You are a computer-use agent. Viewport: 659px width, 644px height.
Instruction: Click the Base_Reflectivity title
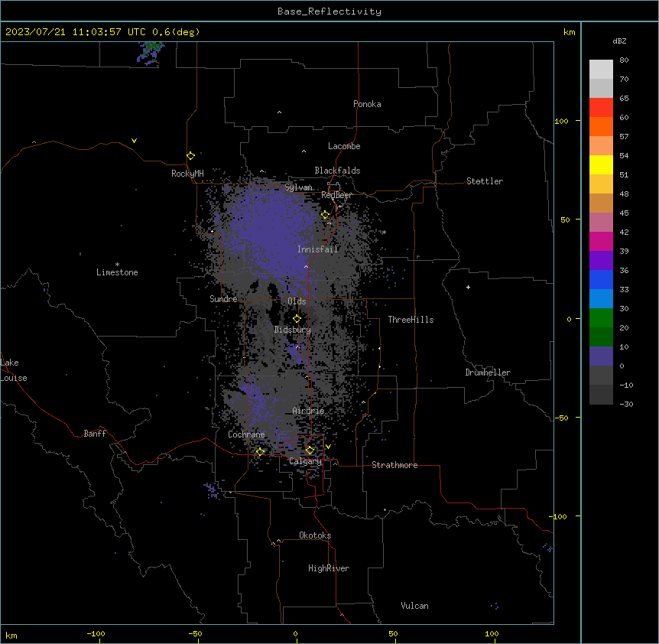(329, 11)
